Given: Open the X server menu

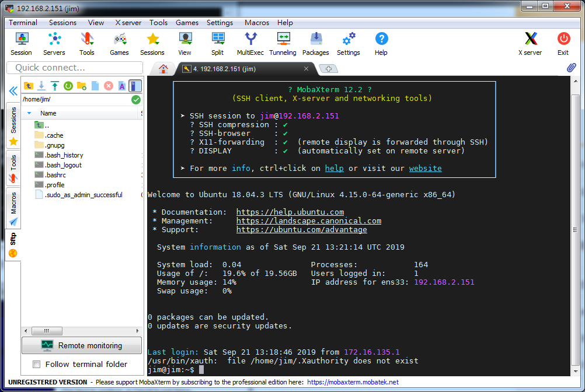Looking at the screenshot, I should pyautogui.click(x=128, y=23).
